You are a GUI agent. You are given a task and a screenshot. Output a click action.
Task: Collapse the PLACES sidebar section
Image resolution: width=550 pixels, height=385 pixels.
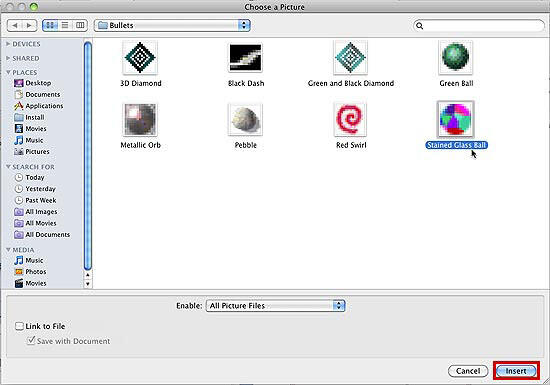click(8, 72)
